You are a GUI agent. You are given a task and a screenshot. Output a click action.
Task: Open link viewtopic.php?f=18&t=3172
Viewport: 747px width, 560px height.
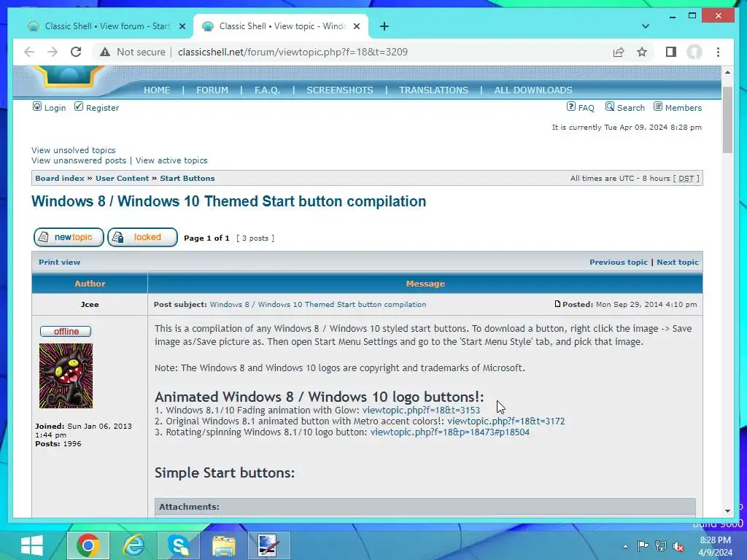tap(506, 421)
